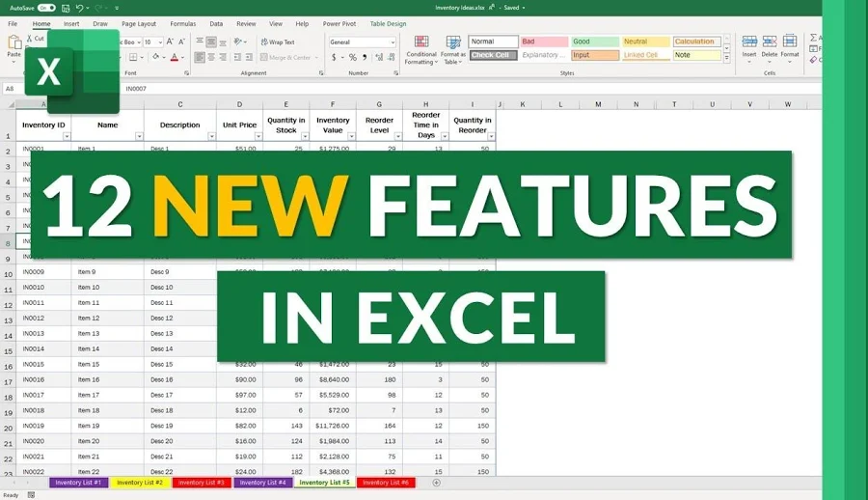
Task: Apply the Good cell style
Action: pos(595,42)
